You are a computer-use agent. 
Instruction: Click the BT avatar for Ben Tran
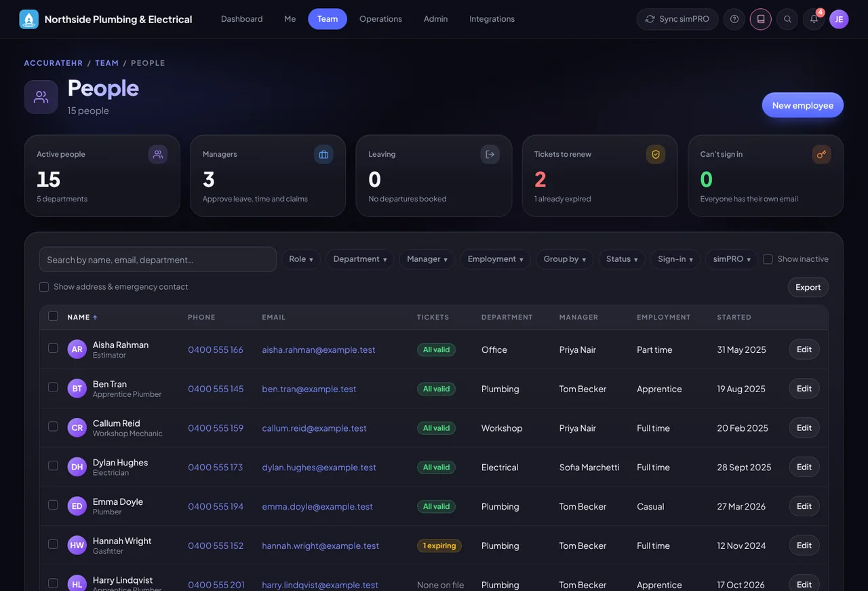click(77, 389)
